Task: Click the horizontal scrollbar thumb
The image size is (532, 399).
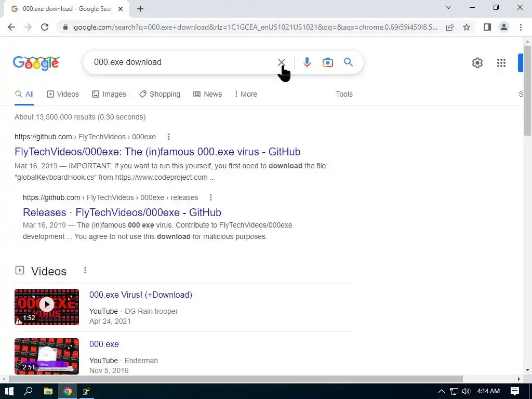Action: [236, 379]
